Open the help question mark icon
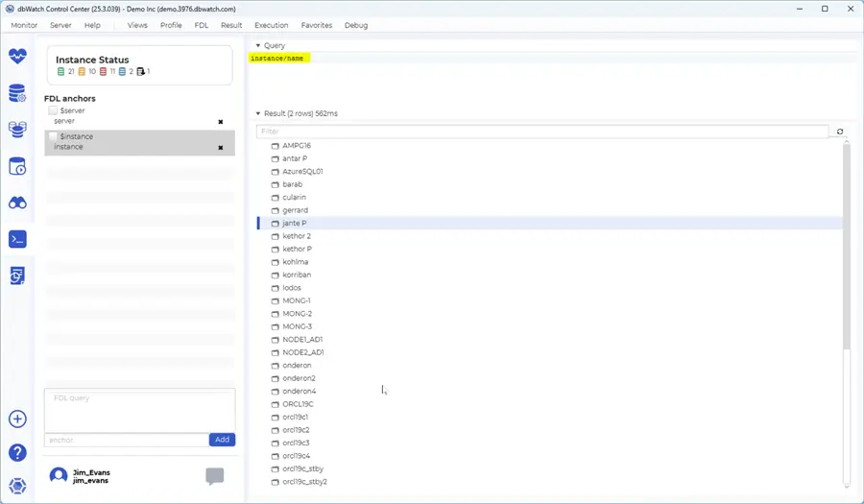Image resolution: width=864 pixels, height=504 pixels. point(17,453)
